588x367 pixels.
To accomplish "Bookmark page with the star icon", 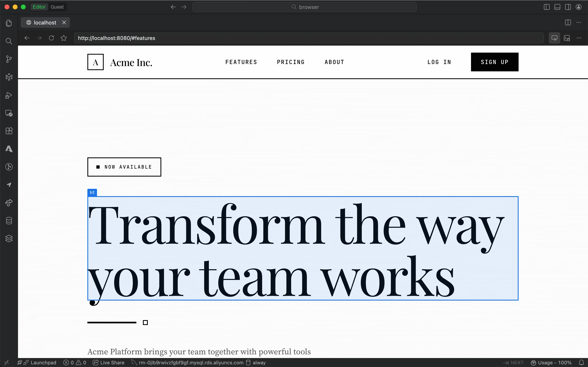I will coord(64,38).
